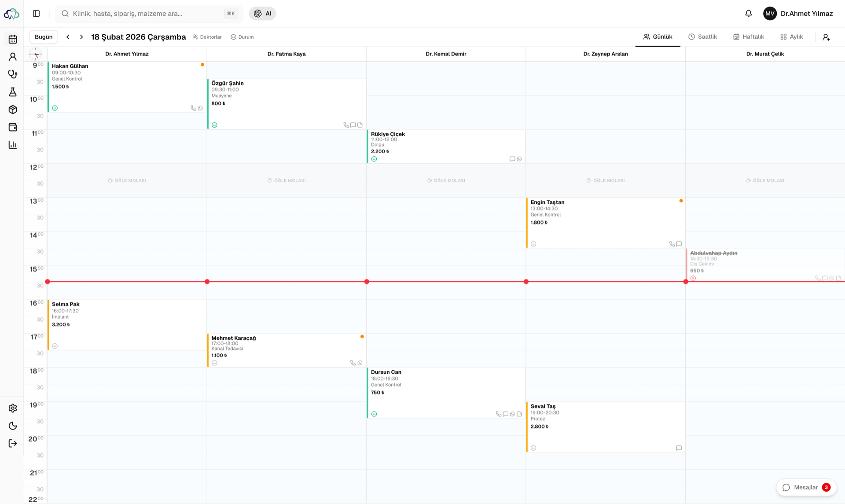Open the wallet finance section
The image size is (845, 504).
(13, 127)
